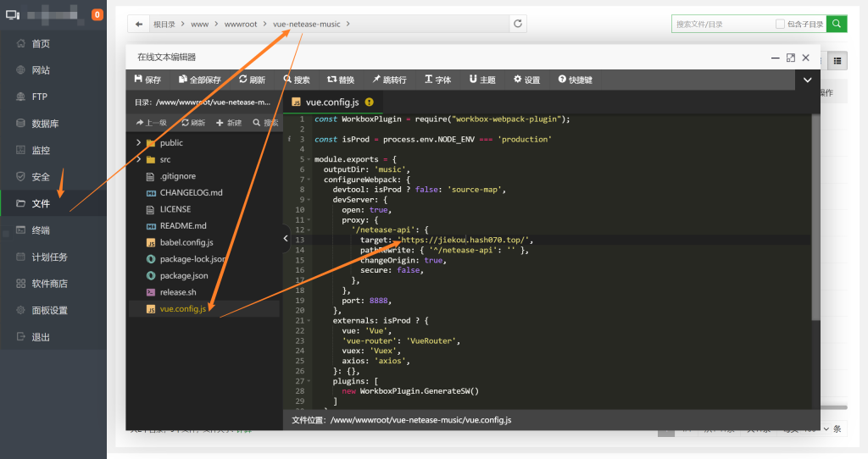Open package.json
The image size is (868, 459).
tap(184, 275)
